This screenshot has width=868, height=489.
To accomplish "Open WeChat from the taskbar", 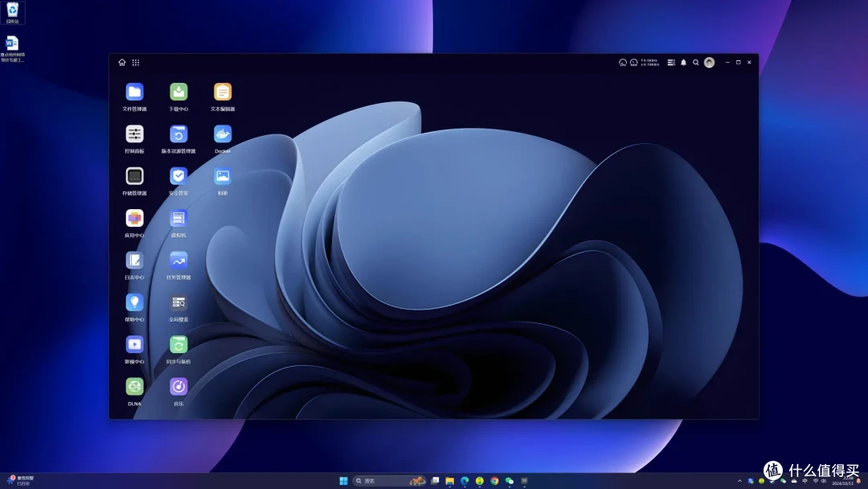I will coord(510,481).
